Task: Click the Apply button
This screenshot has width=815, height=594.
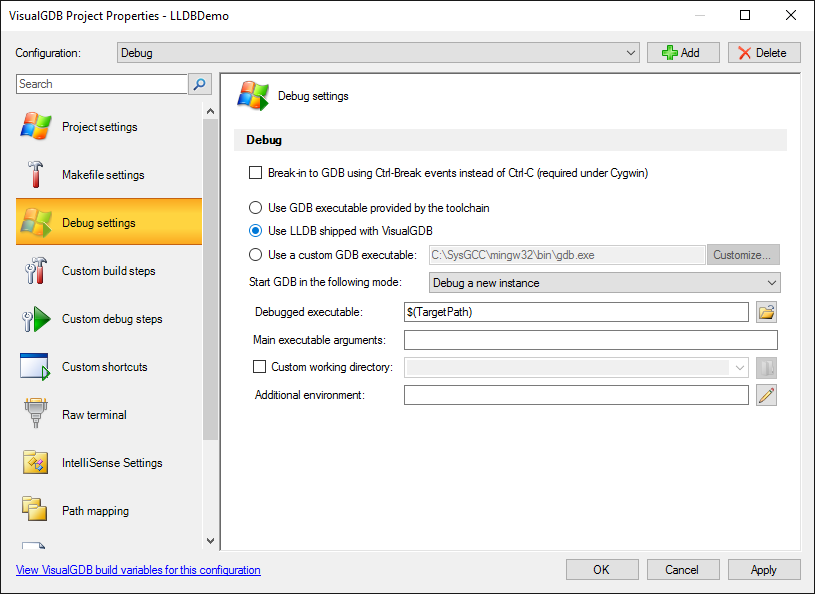Action: click(x=764, y=570)
